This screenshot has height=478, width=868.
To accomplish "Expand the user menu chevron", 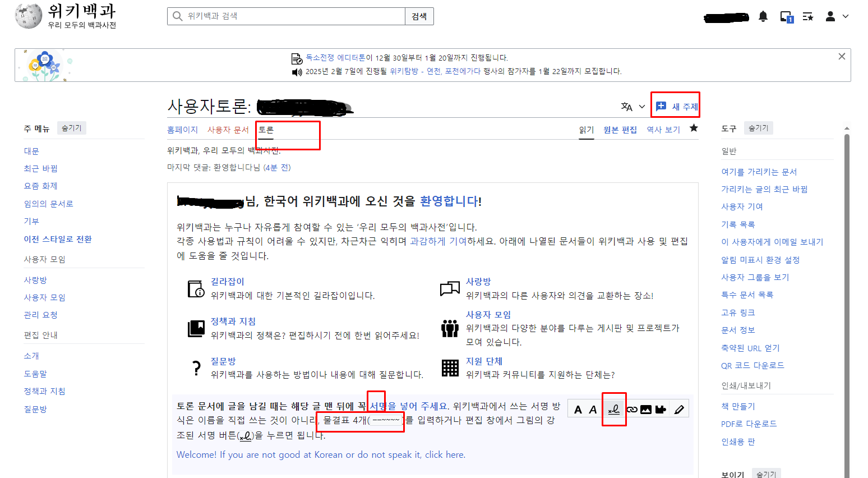I will [846, 17].
